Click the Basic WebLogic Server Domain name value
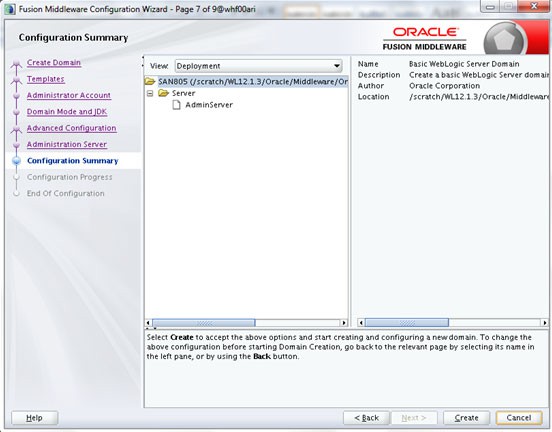 coord(464,64)
